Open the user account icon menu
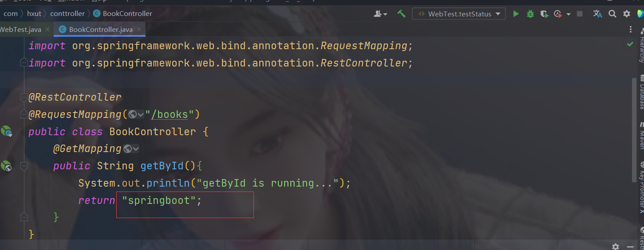 click(380, 14)
